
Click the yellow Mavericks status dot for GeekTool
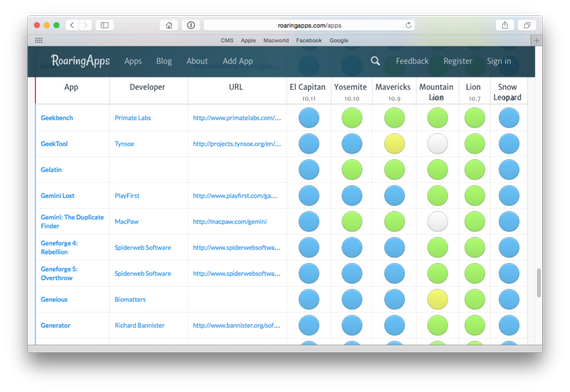pyautogui.click(x=394, y=144)
